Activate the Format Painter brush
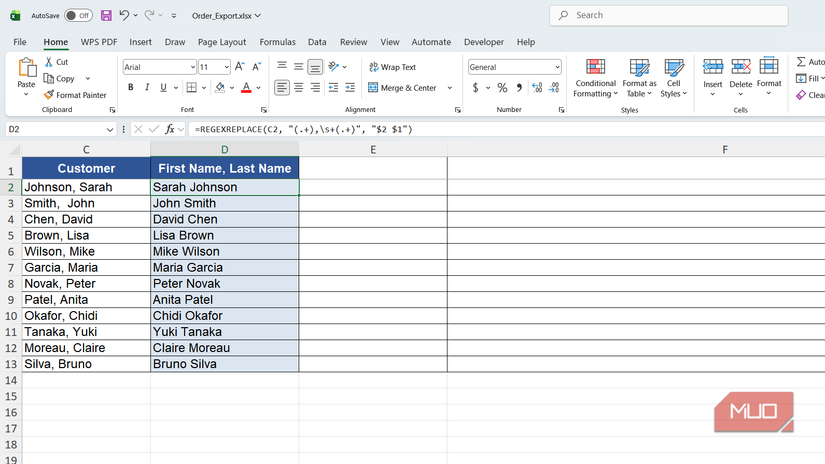 (49, 95)
